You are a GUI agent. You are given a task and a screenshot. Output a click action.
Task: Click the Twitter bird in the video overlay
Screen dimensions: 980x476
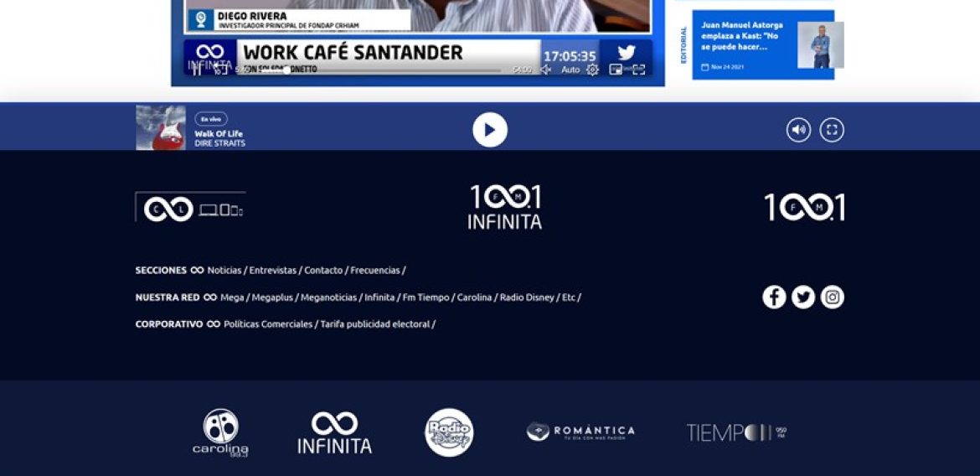(627, 53)
